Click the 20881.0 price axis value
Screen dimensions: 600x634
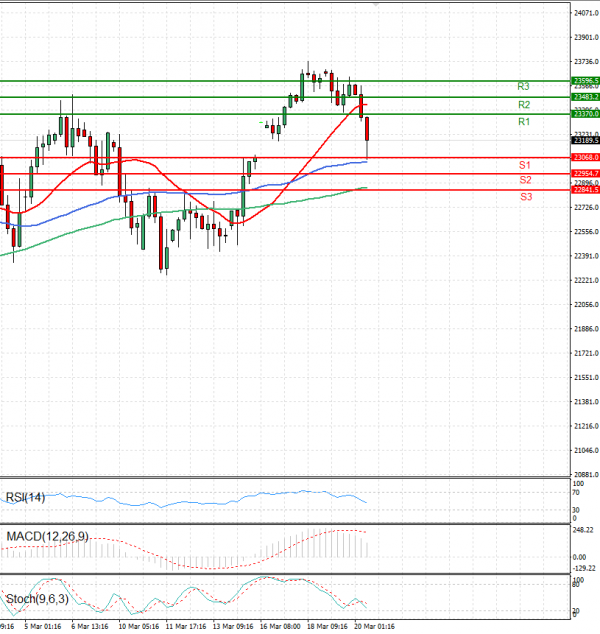click(x=586, y=475)
